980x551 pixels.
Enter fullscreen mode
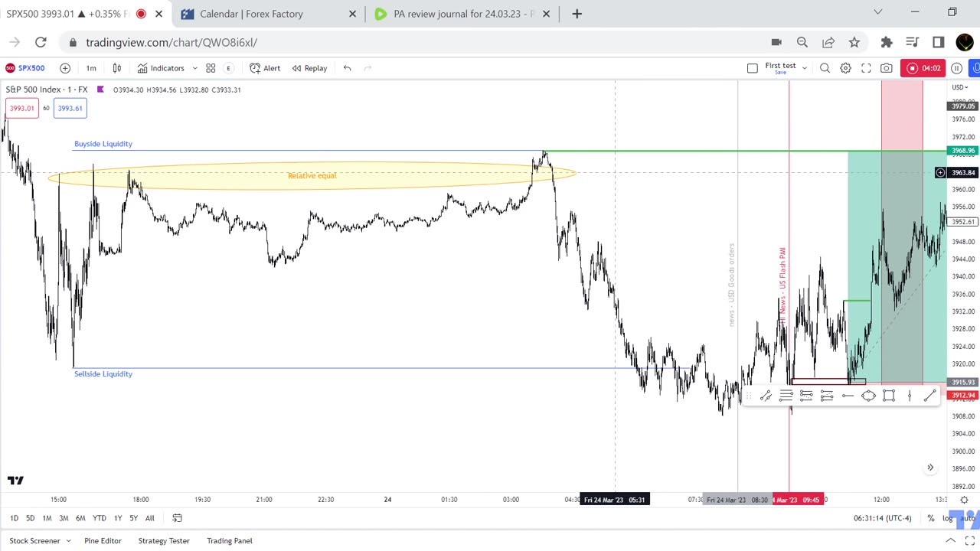click(866, 68)
